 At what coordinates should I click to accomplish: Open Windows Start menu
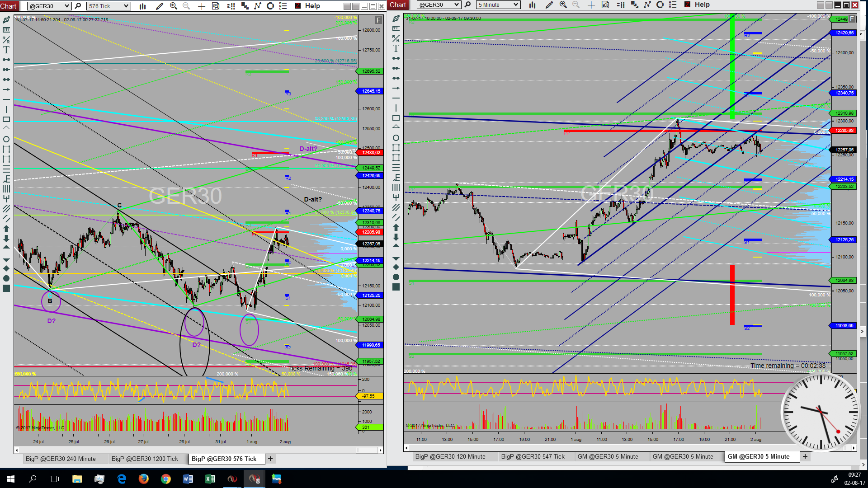tap(11, 479)
